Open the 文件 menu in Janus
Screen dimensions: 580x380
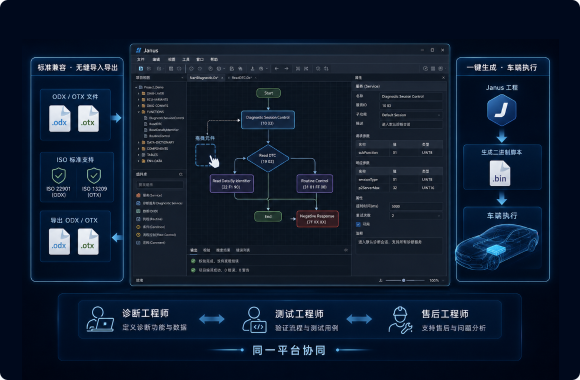pyautogui.click(x=141, y=59)
